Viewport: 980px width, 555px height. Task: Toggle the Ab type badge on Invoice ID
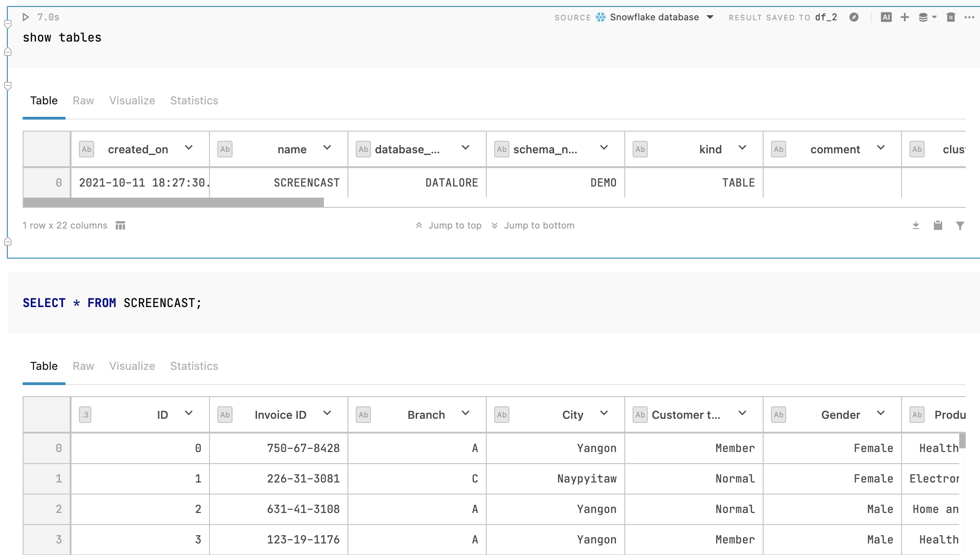click(225, 414)
